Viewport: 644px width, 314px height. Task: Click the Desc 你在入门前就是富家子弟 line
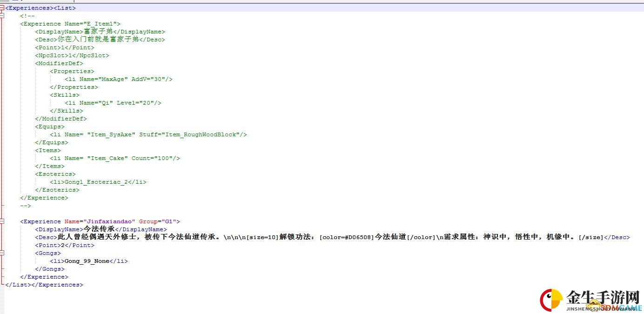tap(100, 40)
